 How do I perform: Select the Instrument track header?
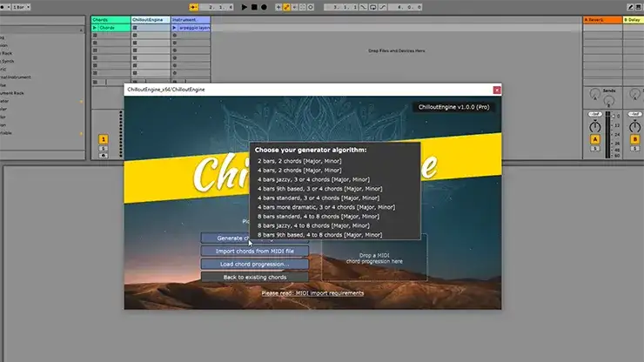[x=191, y=20]
